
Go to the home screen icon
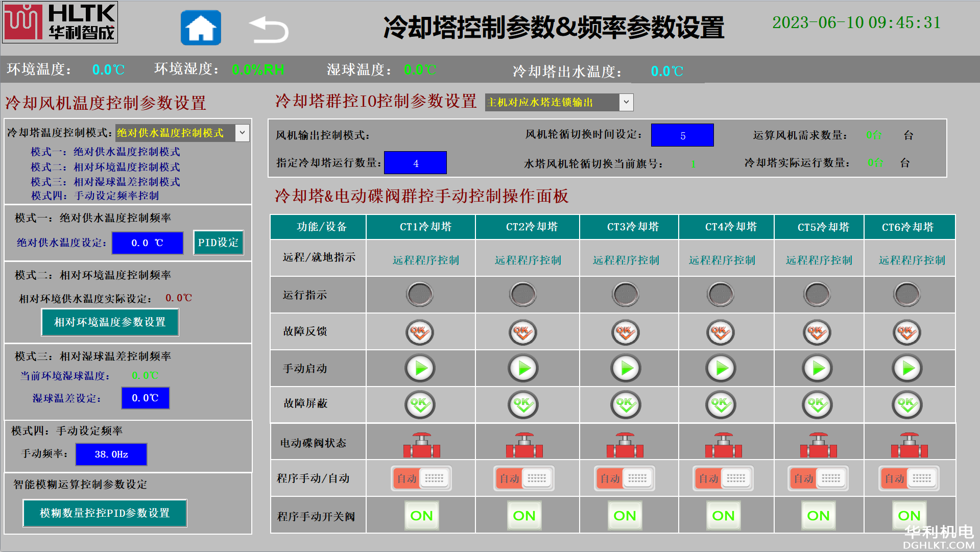(201, 28)
